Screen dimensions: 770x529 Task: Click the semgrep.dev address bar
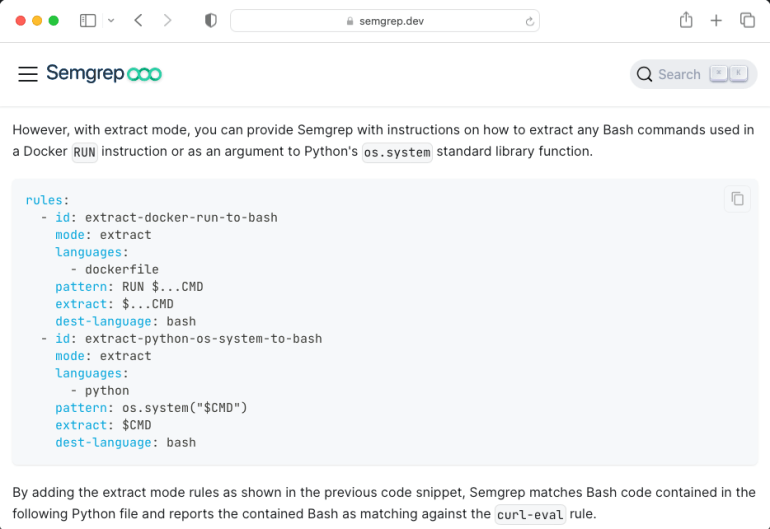pos(385,21)
